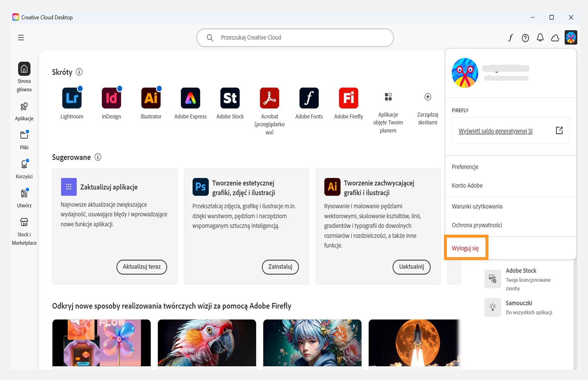The width and height of the screenshot is (588, 380).
Task: Open Stock i Marketplace
Action: (x=24, y=231)
